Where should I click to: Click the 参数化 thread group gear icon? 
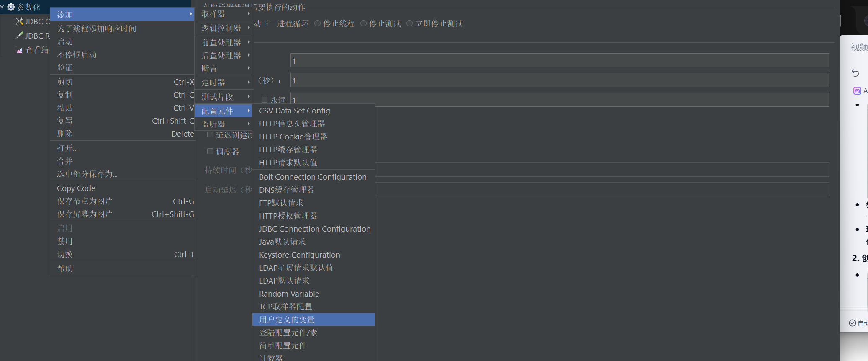11,7
